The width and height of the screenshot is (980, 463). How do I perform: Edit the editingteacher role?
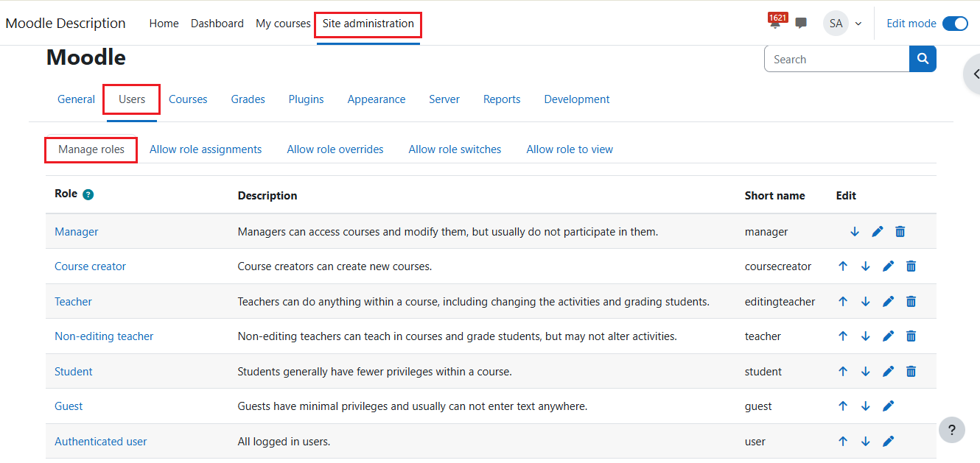click(888, 302)
